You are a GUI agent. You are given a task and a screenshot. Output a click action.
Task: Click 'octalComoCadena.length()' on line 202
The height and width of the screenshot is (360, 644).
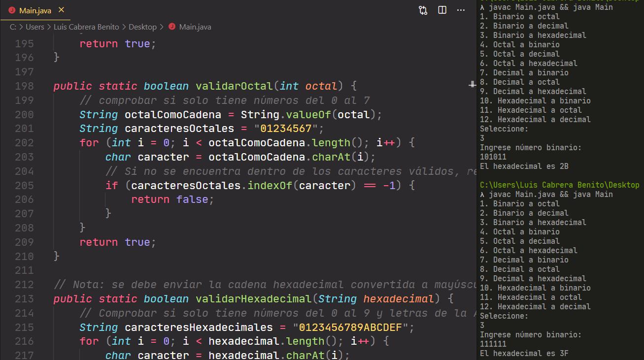click(286, 143)
